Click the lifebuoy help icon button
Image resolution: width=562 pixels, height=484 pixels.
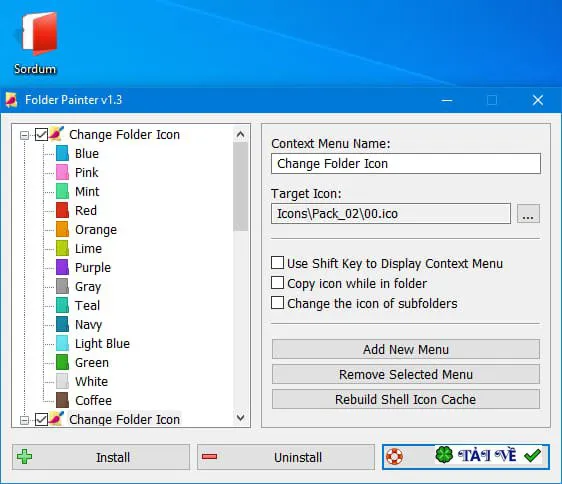click(394, 457)
